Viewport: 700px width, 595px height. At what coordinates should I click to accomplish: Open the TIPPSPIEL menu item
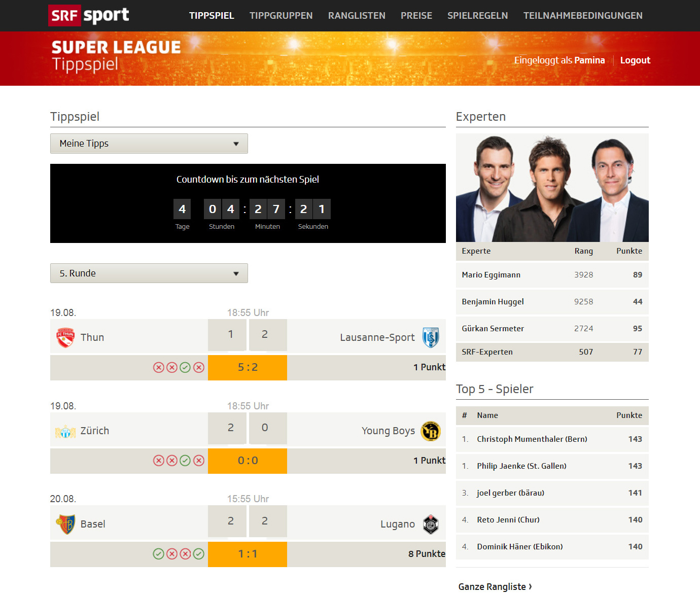click(x=212, y=16)
